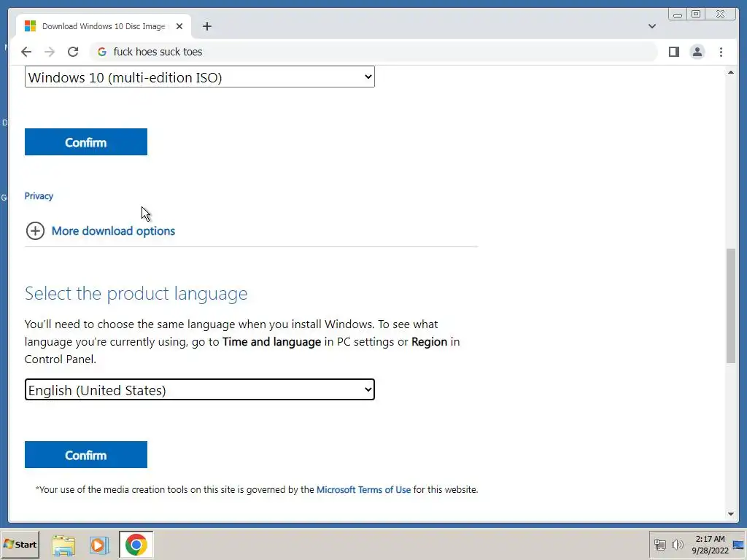Toggle the browser side panel icon
This screenshot has height=560, width=747.
(x=673, y=52)
